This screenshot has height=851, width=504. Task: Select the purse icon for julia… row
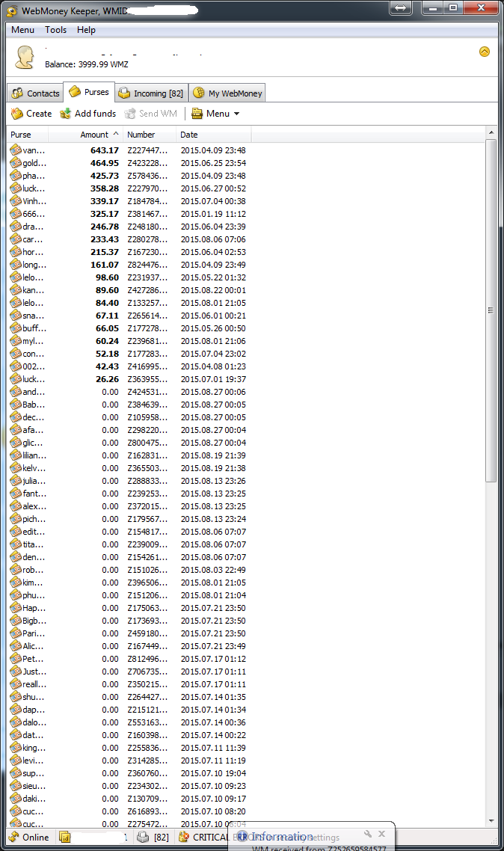(x=16, y=481)
